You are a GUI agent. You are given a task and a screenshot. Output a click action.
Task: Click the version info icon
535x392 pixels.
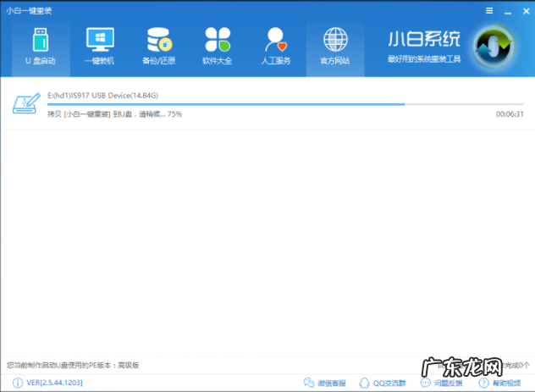[18, 384]
